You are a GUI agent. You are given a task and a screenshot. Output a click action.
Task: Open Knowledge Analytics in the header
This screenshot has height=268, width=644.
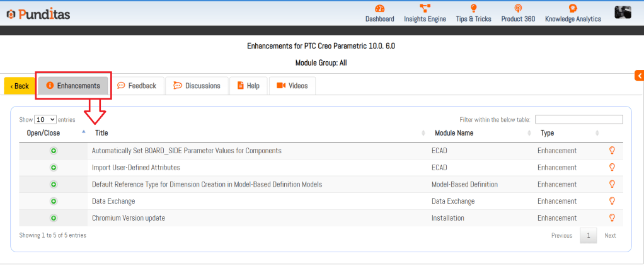(572, 9)
